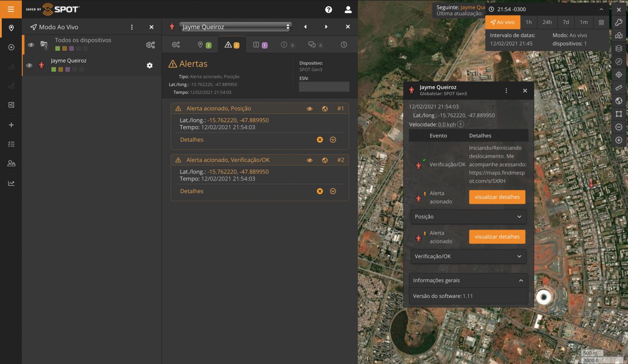628x364 pixels.
Task: Open the help question mark icon
Action: click(x=328, y=10)
